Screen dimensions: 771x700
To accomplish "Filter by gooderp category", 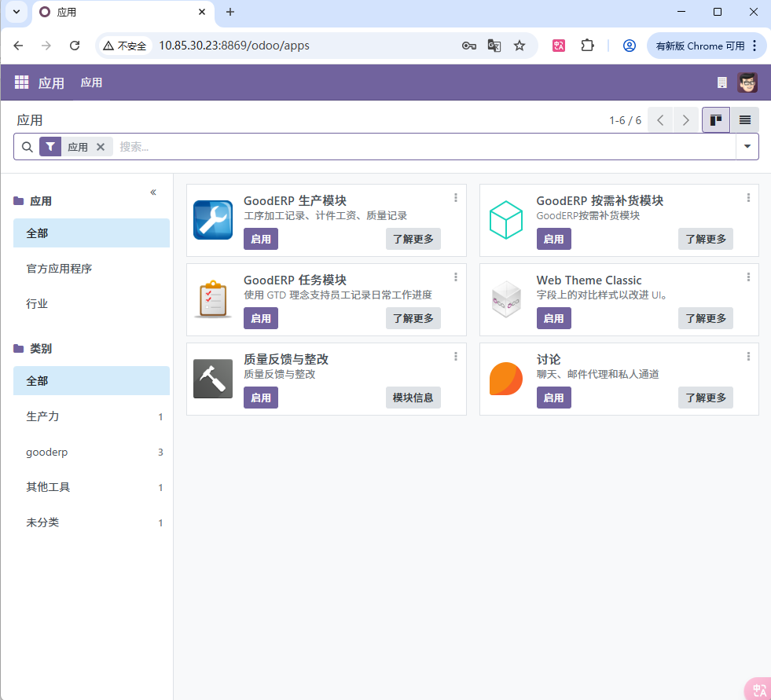I will click(x=91, y=452).
